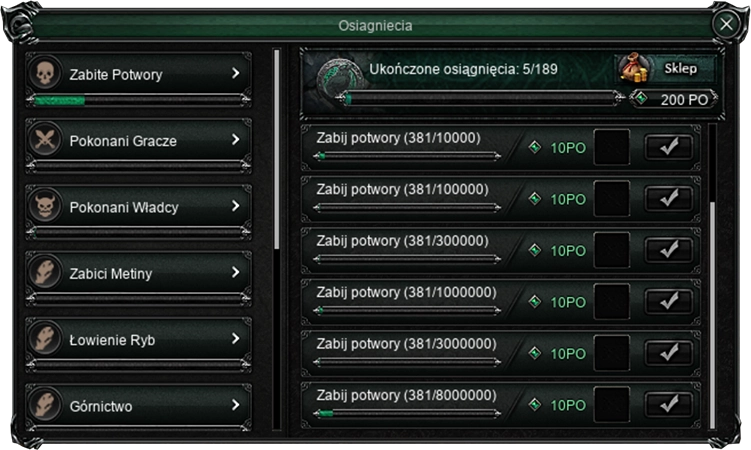Image resolution: width=751 pixels, height=450 pixels.
Task: Expand the Górnictwo category arrow
Action: coord(236,406)
